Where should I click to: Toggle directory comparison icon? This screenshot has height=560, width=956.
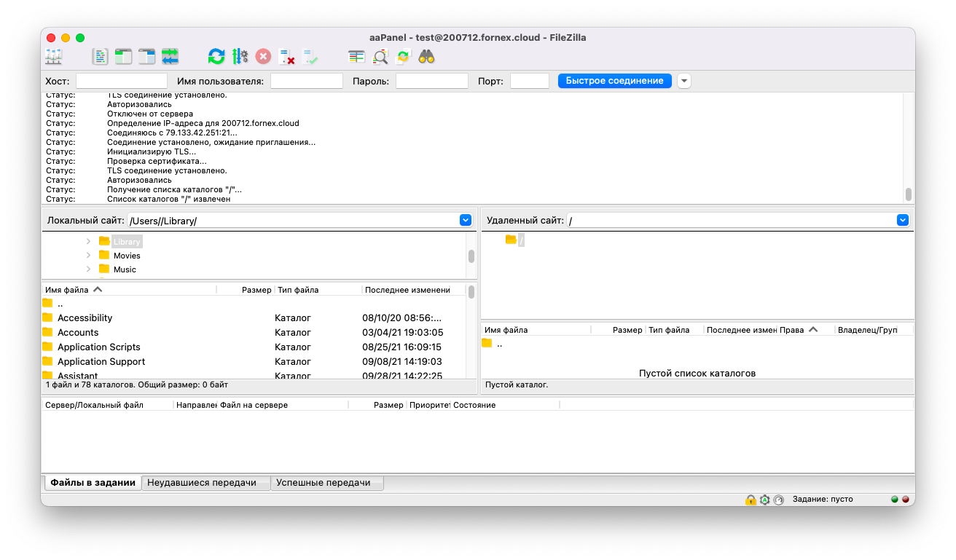(380, 56)
